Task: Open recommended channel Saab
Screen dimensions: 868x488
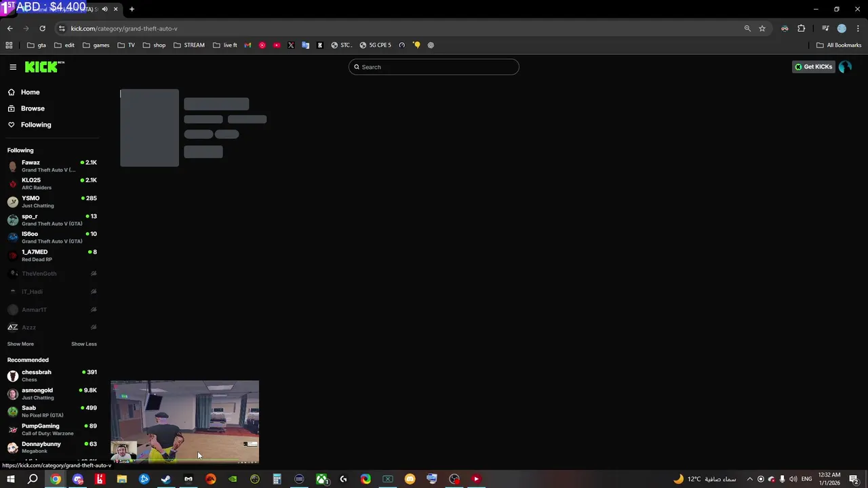Action: point(52,411)
